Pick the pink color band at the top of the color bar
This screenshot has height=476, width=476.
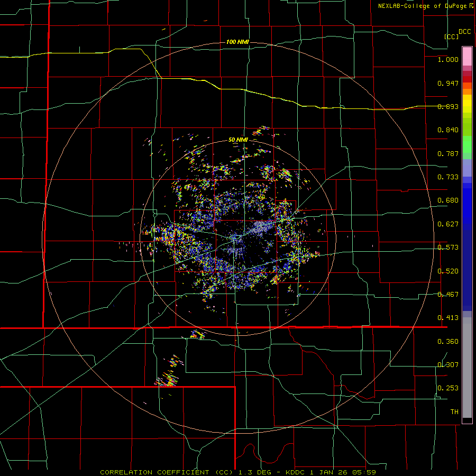pos(467,57)
